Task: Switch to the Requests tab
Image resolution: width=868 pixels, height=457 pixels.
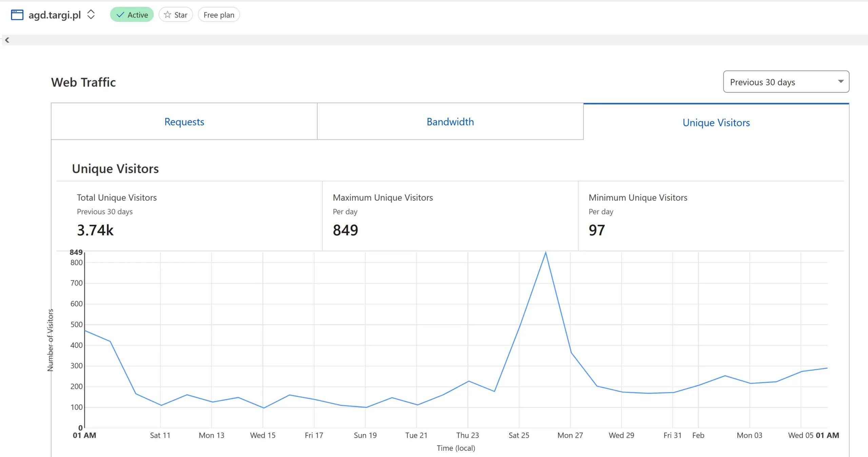Action: (184, 122)
